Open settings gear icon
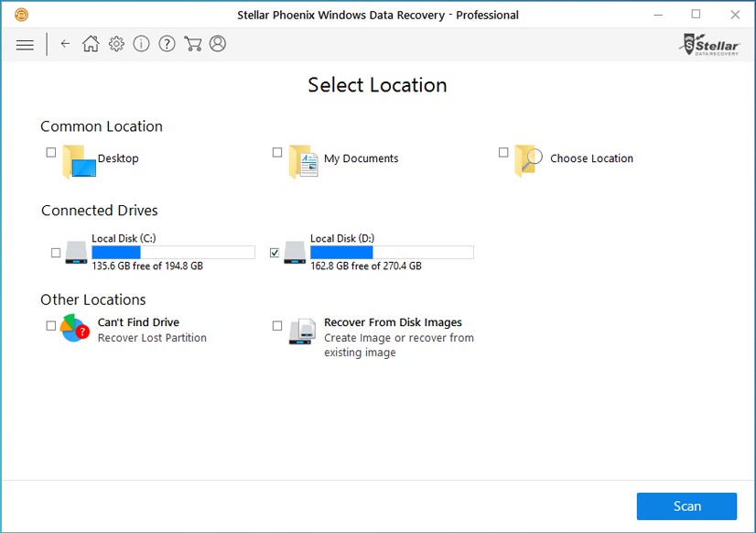The width and height of the screenshot is (756, 533). click(x=116, y=44)
